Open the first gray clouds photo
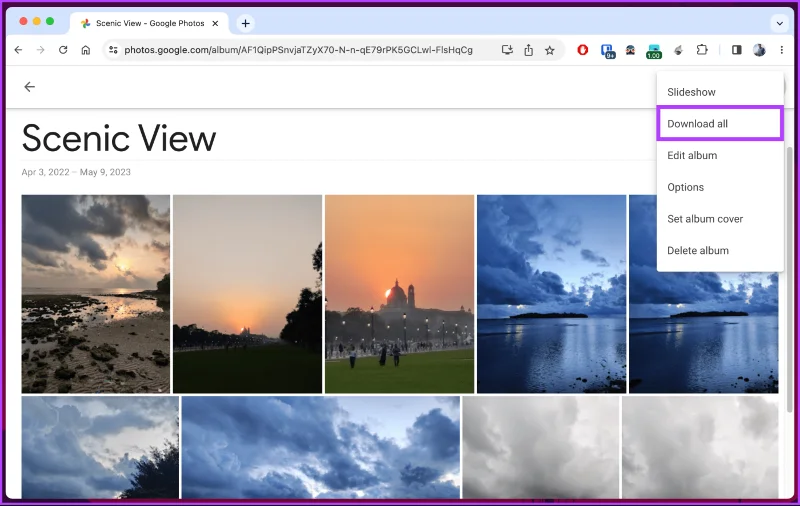The width and height of the screenshot is (800, 506). [x=541, y=447]
